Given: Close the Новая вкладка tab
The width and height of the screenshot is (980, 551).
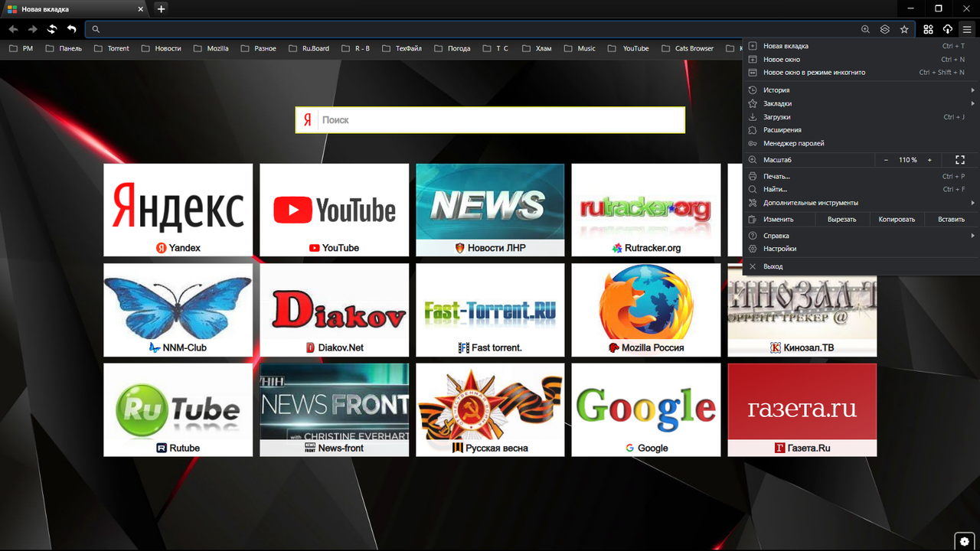Looking at the screenshot, I should click(140, 9).
